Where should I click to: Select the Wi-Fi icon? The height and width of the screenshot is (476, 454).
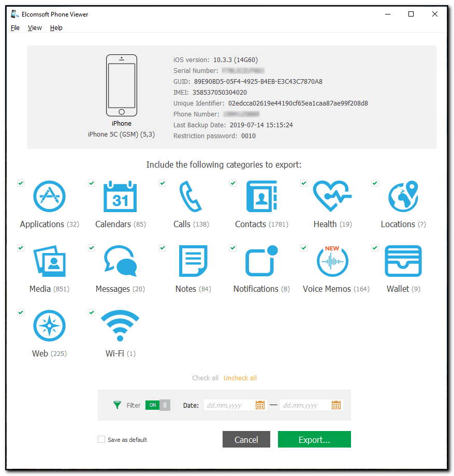coord(120,326)
